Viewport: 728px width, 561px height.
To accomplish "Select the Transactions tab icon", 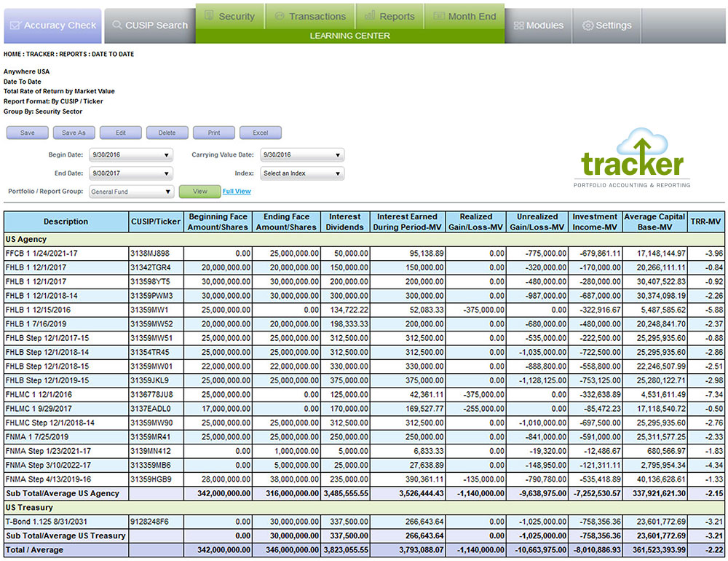I will (x=280, y=16).
